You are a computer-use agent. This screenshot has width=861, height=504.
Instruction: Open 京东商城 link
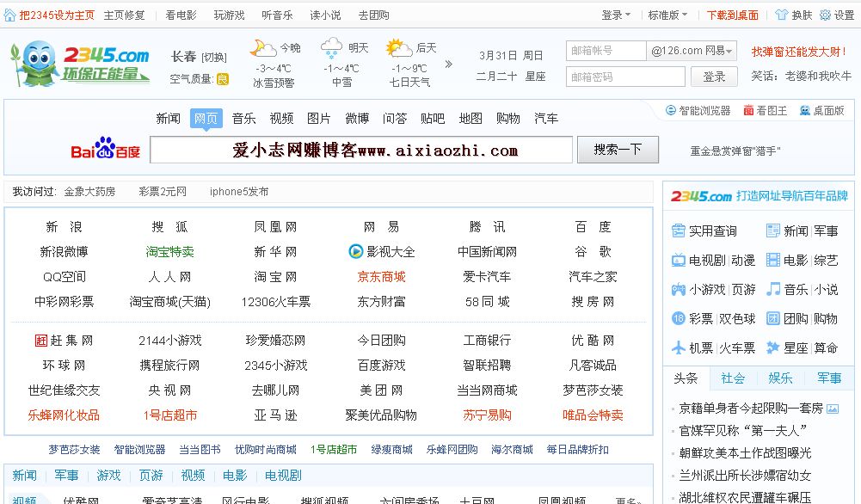click(382, 277)
